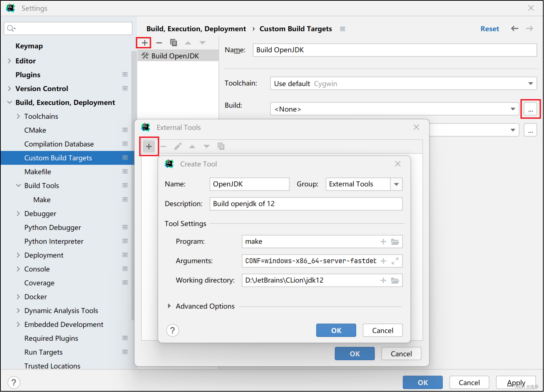Remove the selected custom build target
This screenshot has height=392, width=544.
point(159,43)
